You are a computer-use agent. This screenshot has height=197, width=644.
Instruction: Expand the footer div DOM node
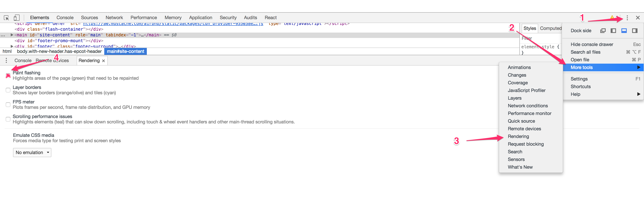click(12, 46)
